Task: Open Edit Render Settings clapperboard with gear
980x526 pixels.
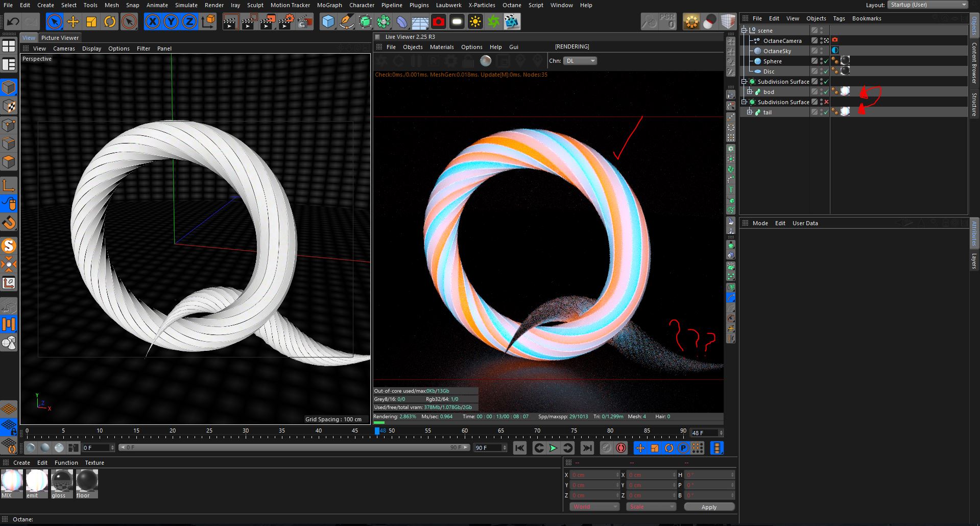Action: click(x=286, y=21)
